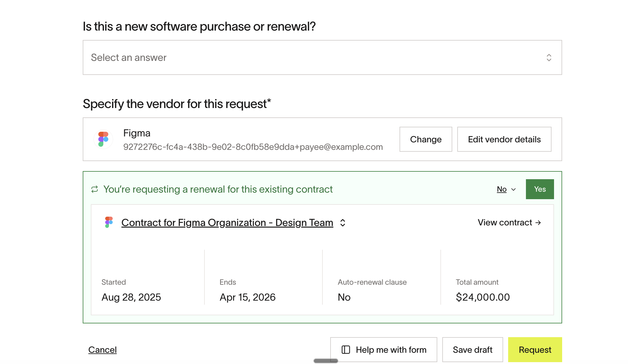
Task: Click the Started date Aug 28, 2025
Action: [x=131, y=297]
